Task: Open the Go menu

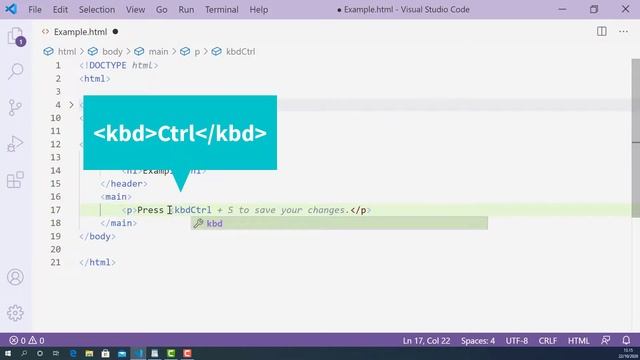Action: (x=162, y=9)
